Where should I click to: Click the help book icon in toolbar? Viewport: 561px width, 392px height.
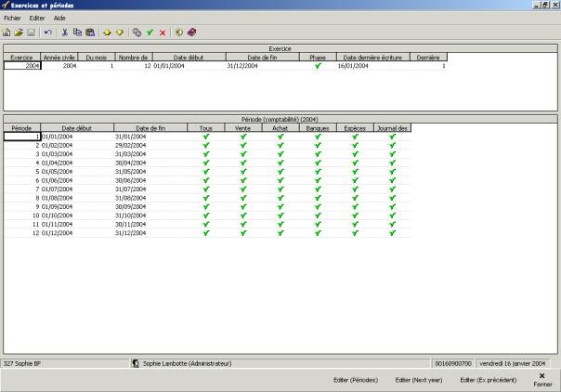tap(191, 33)
